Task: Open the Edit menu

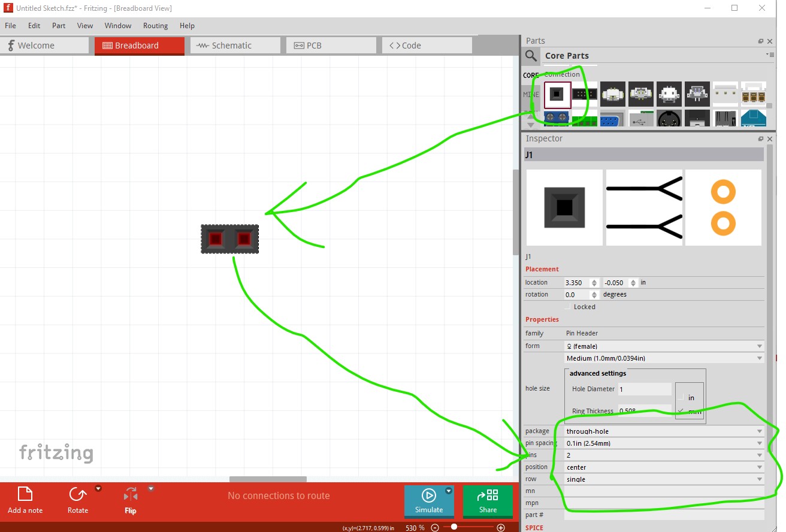Action: pyautogui.click(x=34, y=26)
